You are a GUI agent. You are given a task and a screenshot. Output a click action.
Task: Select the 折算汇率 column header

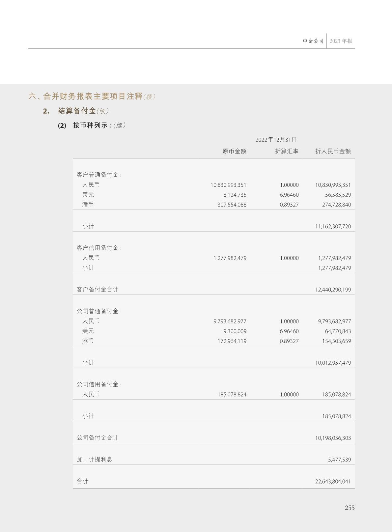pyautogui.click(x=287, y=151)
